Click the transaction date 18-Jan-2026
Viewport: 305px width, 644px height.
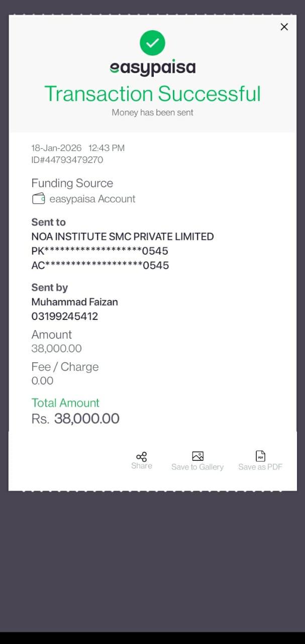pos(56,148)
